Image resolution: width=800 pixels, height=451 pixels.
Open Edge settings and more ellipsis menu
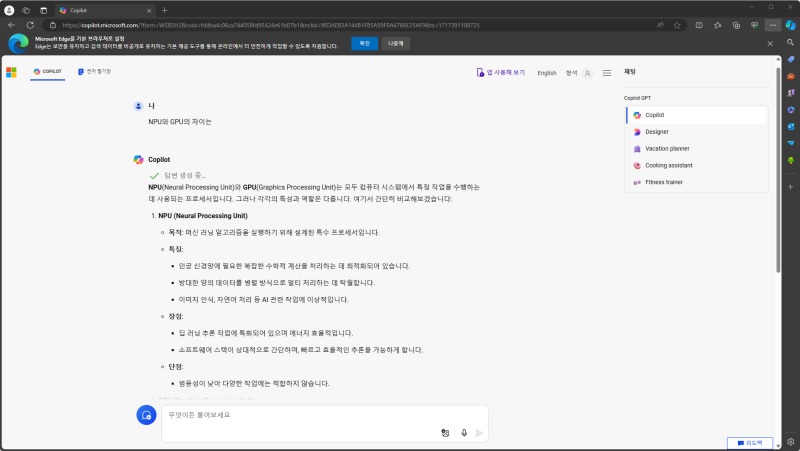(773, 25)
